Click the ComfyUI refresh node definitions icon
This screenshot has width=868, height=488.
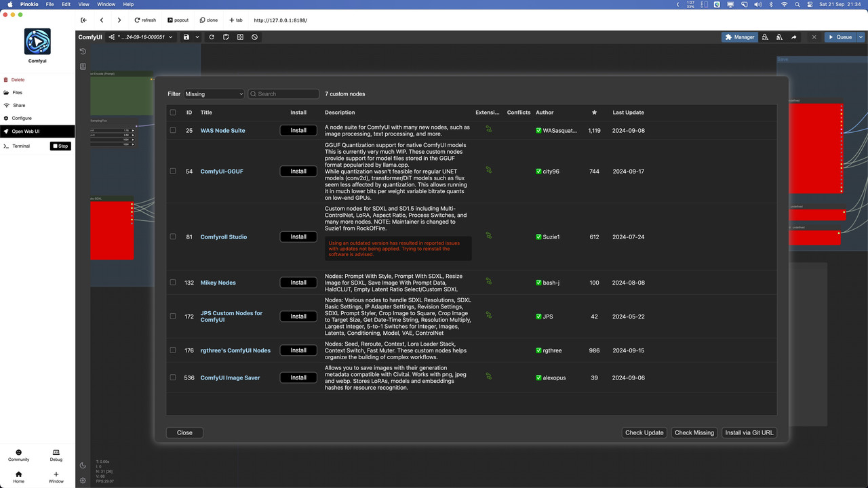[x=212, y=37]
